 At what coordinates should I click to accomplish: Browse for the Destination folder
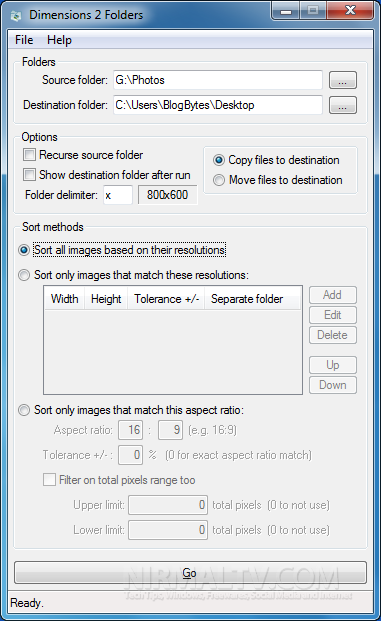coord(343,105)
